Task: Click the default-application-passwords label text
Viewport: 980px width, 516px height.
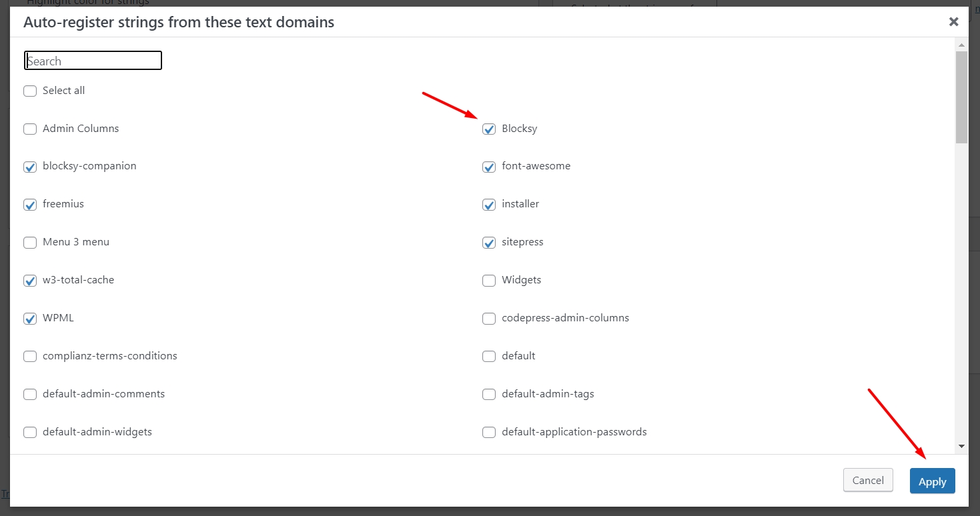Action: pyautogui.click(x=574, y=432)
